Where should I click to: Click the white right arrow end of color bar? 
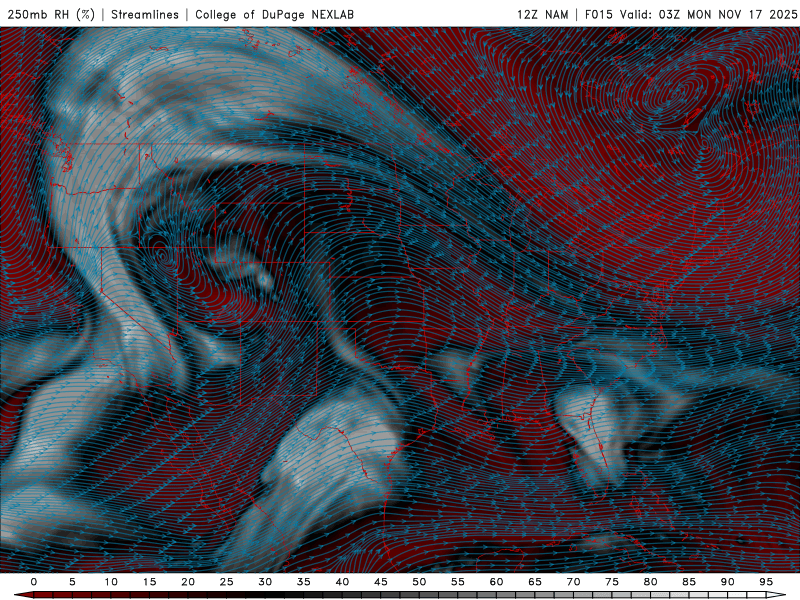(776, 595)
